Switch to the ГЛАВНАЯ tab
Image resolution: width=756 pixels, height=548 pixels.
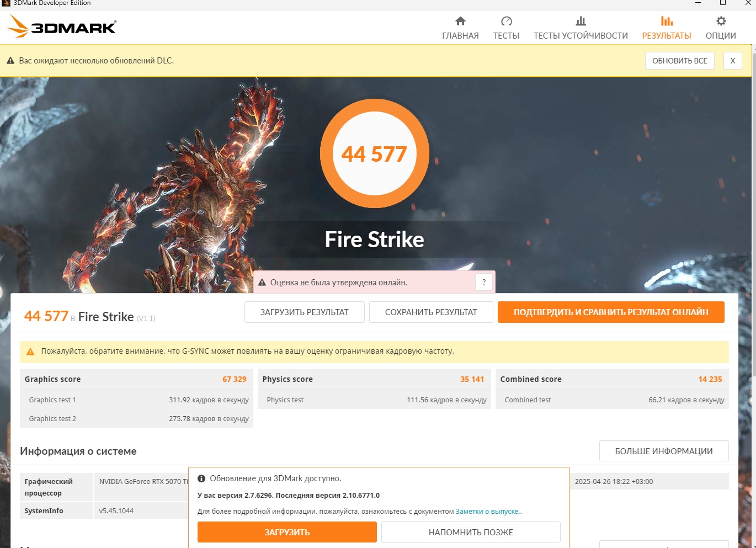click(x=460, y=35)
